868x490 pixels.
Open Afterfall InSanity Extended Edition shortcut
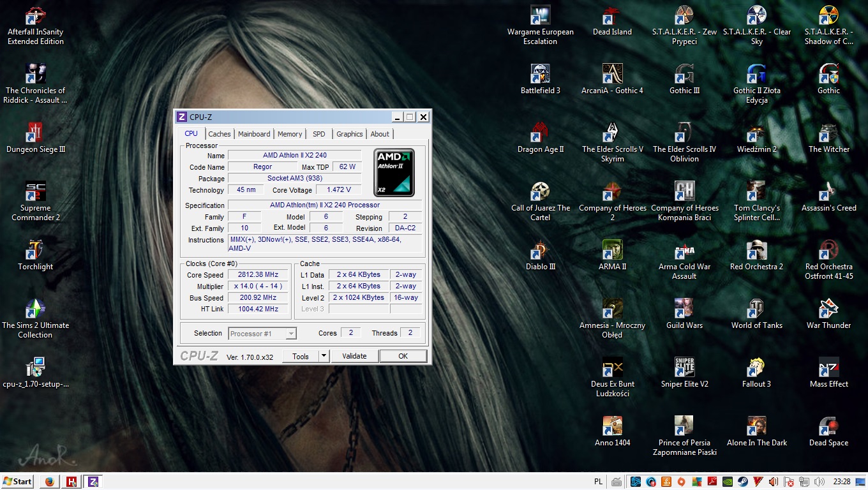pyautogui.click(x=35, y=26)
